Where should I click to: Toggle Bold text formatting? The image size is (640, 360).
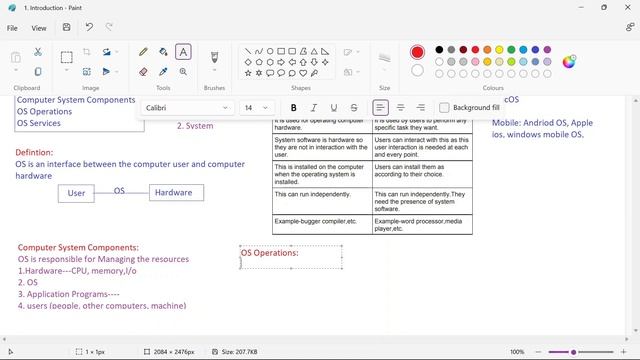[293, 108]
